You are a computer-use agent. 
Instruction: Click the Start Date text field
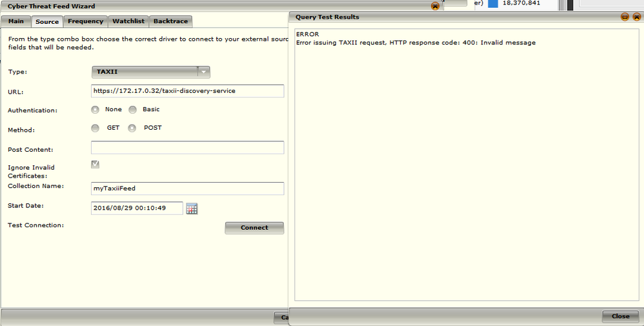tap(137, 208)
